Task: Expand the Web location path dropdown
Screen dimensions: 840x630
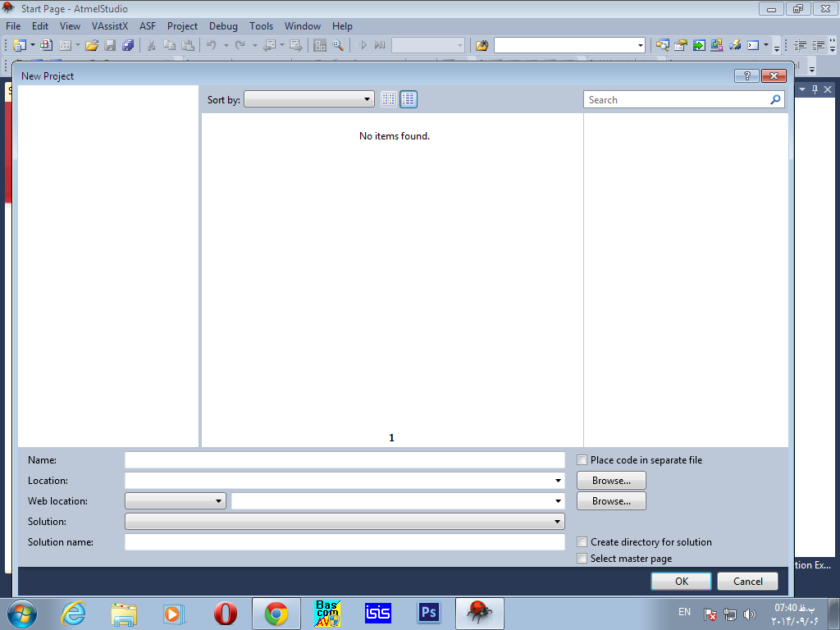Action: point(558,501)
